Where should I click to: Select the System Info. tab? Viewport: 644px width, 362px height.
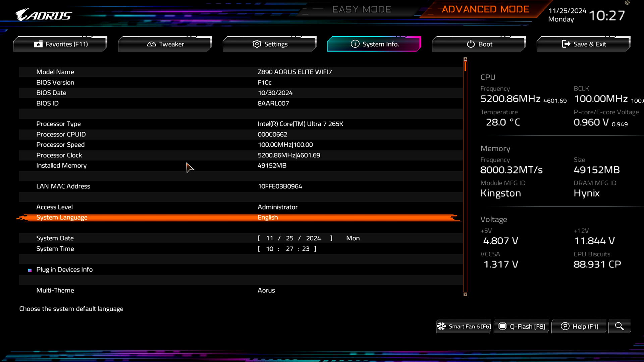pyautogui.click(x=374, y=44)
